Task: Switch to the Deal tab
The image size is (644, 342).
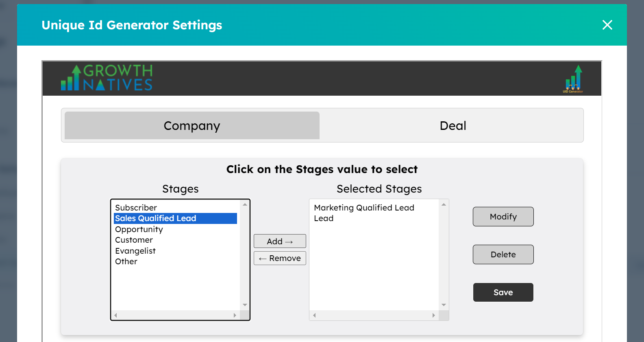Action: [x=453, y=126]
